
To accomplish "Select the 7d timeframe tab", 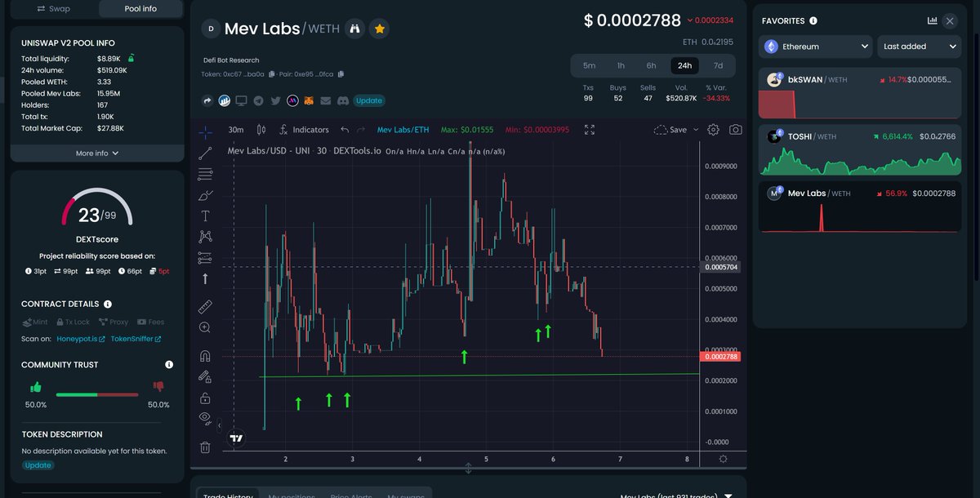I will coord(718,66).
